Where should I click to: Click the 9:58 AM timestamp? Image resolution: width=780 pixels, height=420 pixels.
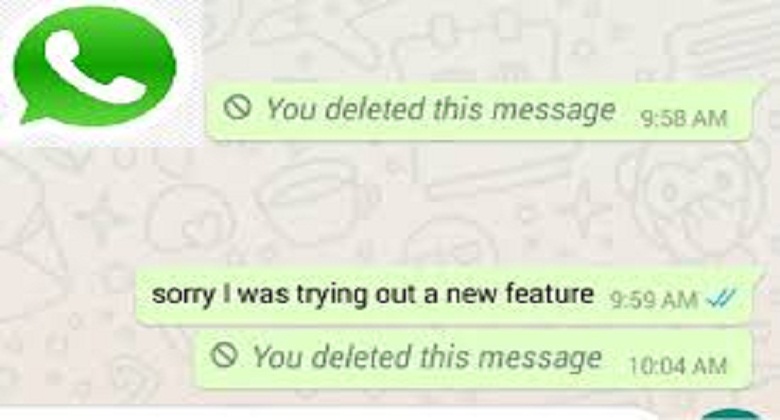pos(683,119)
